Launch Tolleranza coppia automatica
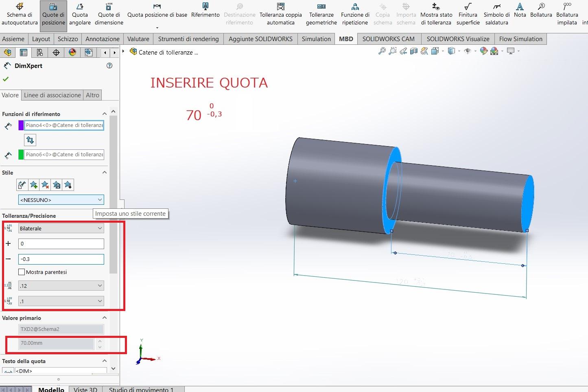The width and height of the screenshot is (588, 392). click(x=281, y=14)
